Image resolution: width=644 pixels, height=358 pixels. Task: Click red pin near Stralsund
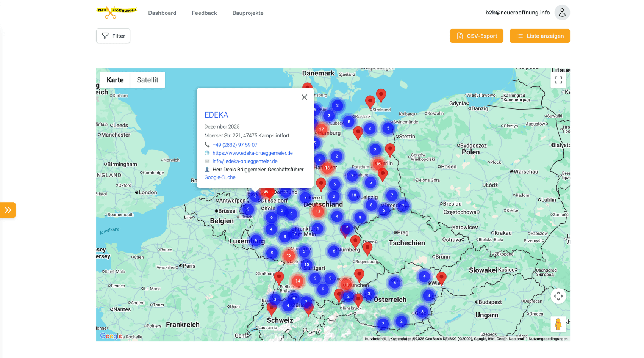370,101
